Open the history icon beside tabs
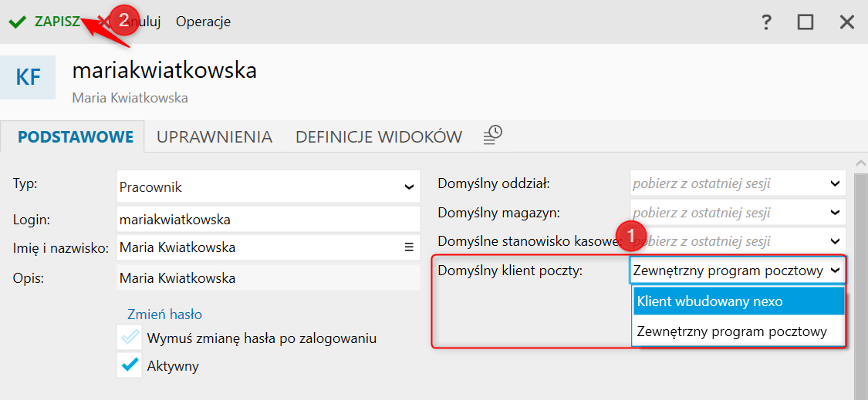This screenshot has height=400, width=868. pos(492,136)
